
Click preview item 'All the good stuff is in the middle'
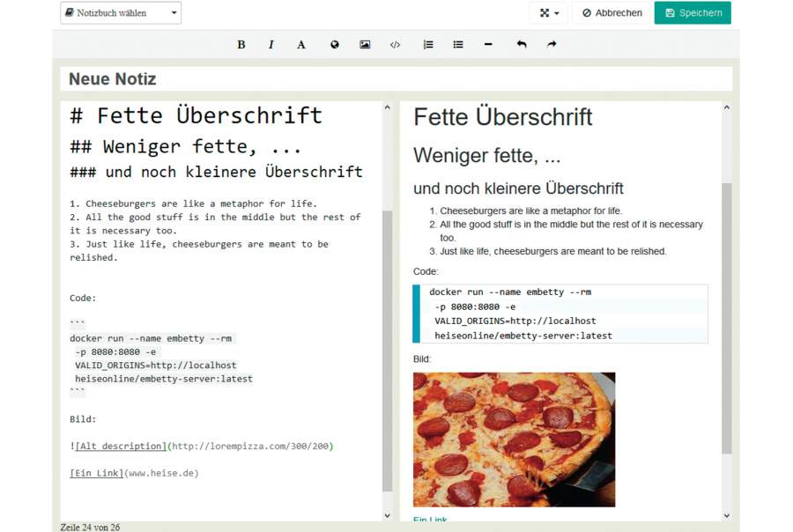[x=572, y=231]
